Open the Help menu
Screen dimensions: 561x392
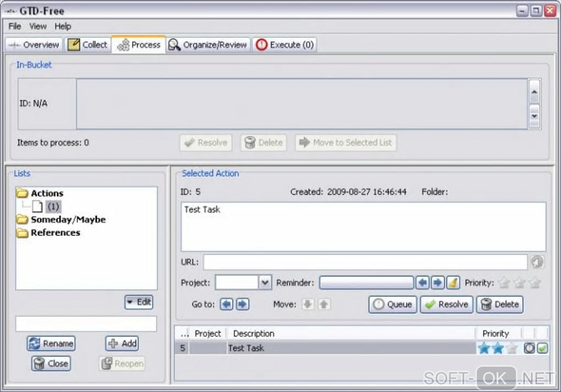[x=63, y=26]
